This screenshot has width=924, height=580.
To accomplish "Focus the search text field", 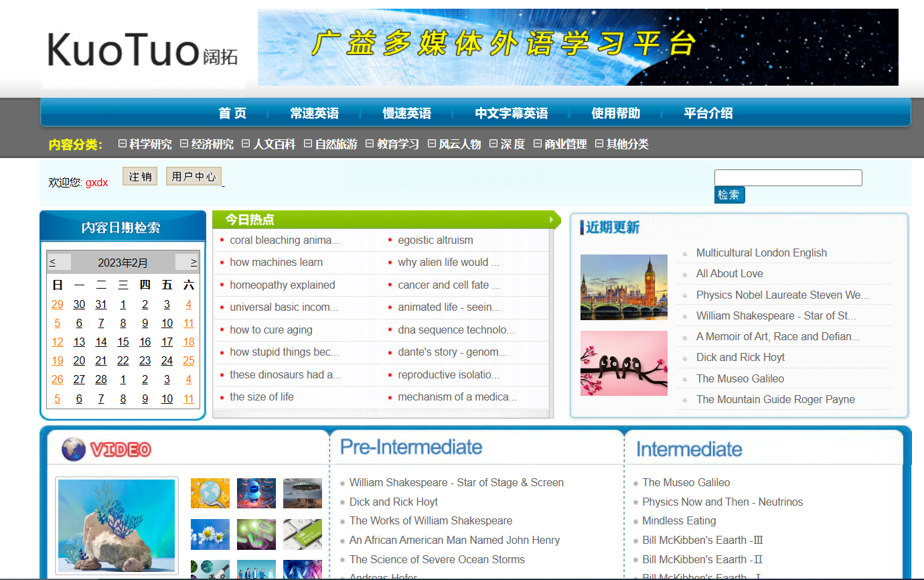I will (788, 177).
